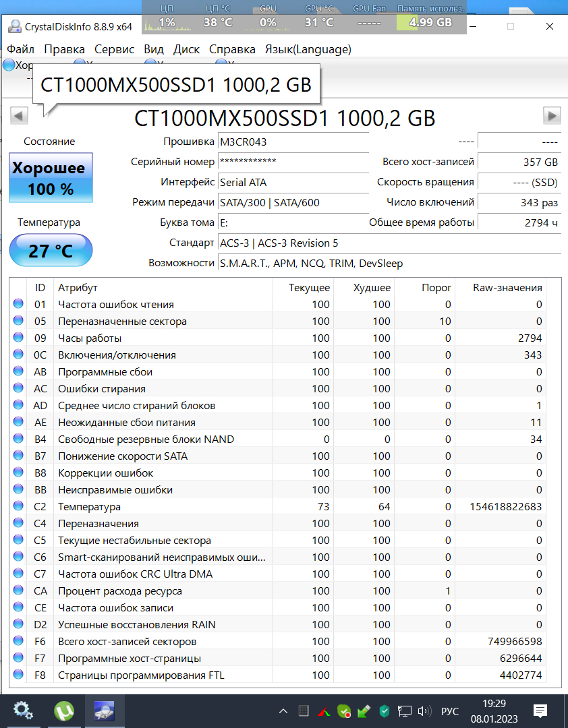Open the Файл menu
Viewport: 568px width, 728px height.
coord(21,49)
